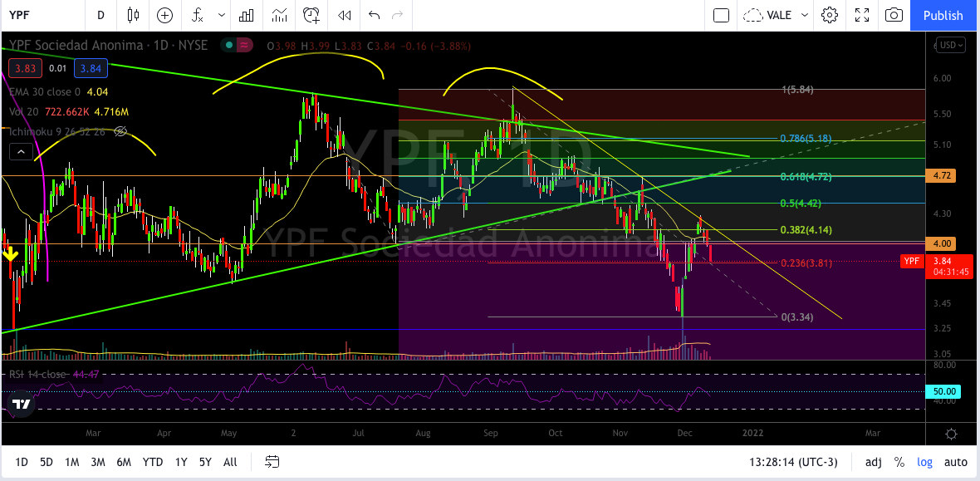The height and width of the screenshot is (481, 980).
Task: Select the Fib 0.786(5.18) level label
Action: [x=806, y=138]
